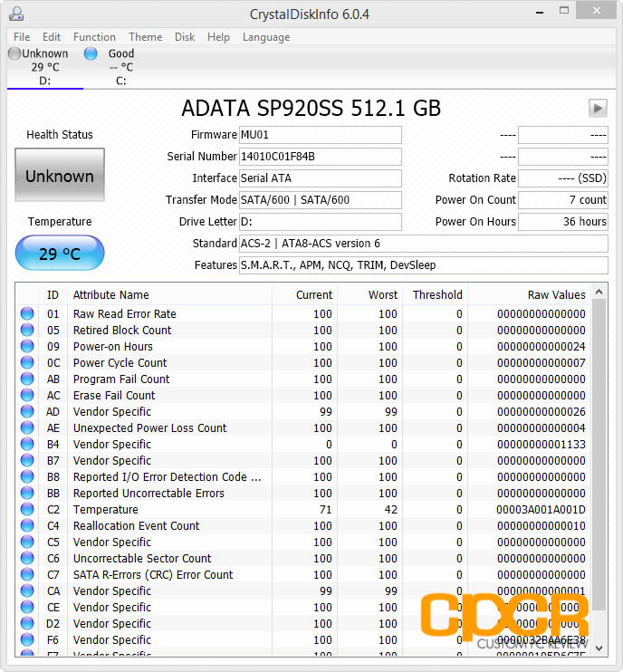
Task: Click the status orb for Program Fail Count
Action: 27,379
